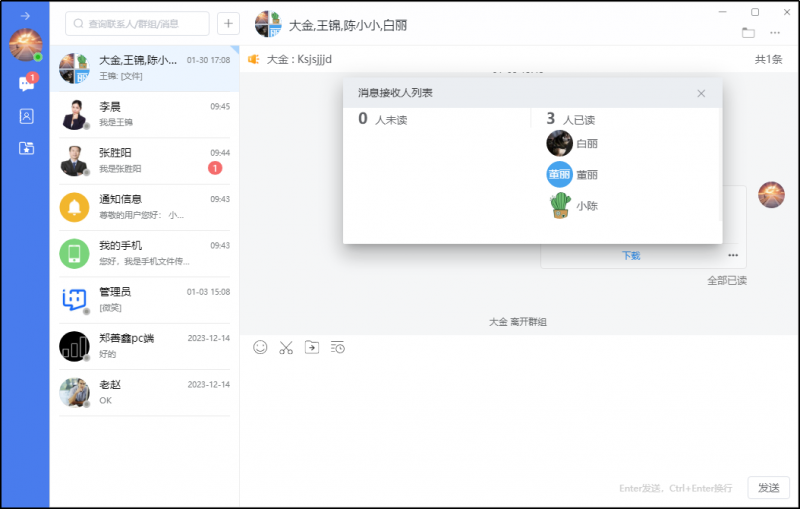Open the file message's three-dot options
This screenshot has height=509, width=800.
click(733, 255)
